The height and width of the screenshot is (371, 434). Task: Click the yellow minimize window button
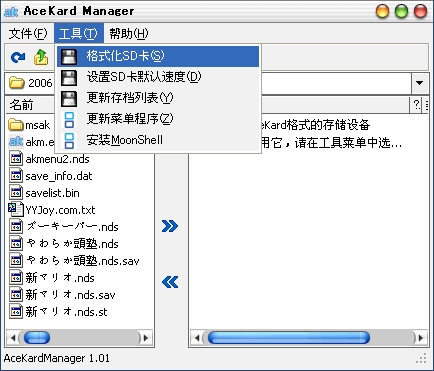coord(382,11)
